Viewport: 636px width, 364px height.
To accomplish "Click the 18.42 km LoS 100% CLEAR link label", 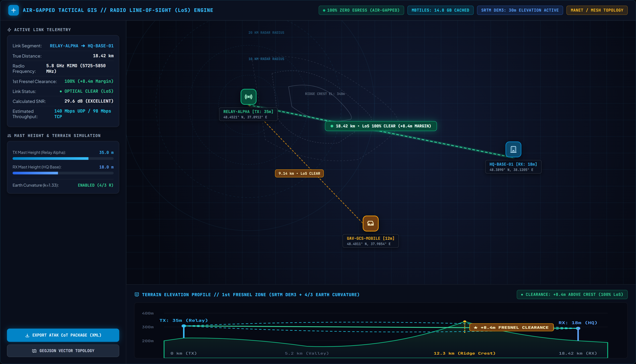I will [x=381, y=126].
